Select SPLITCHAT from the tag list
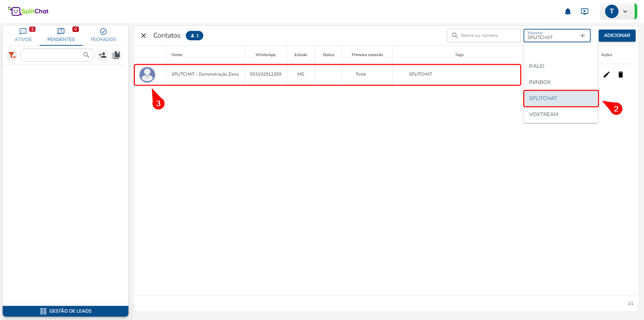The height and width of the screenshot is (320, 644). click(x=560, y=98)
